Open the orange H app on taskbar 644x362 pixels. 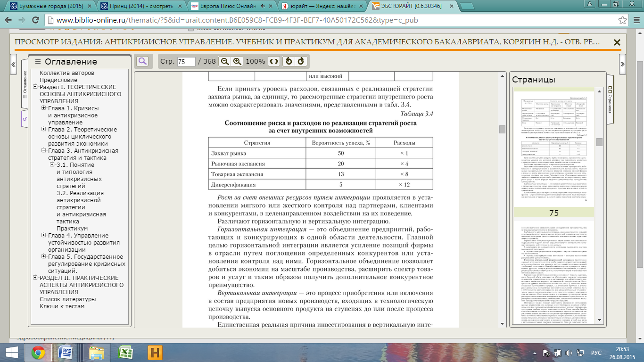155,353
